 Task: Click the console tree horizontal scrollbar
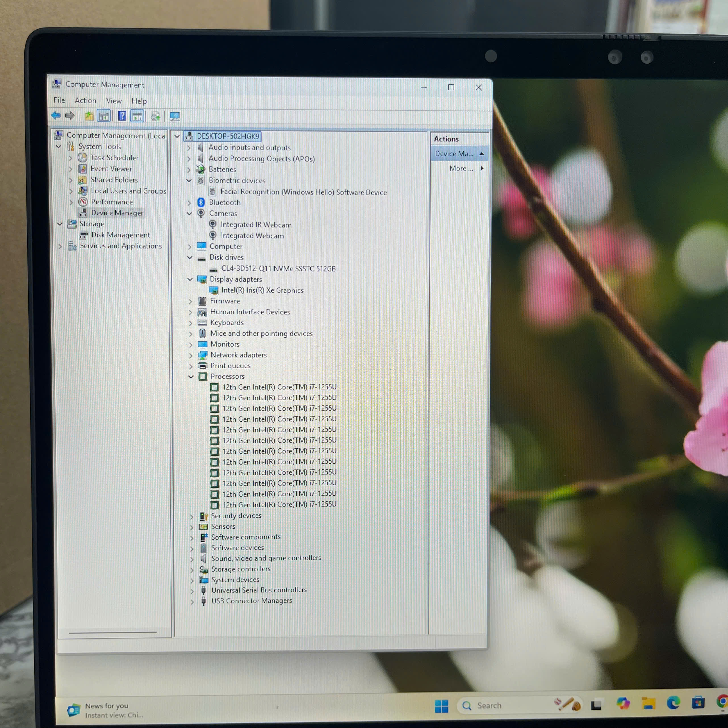click(113, 632)
